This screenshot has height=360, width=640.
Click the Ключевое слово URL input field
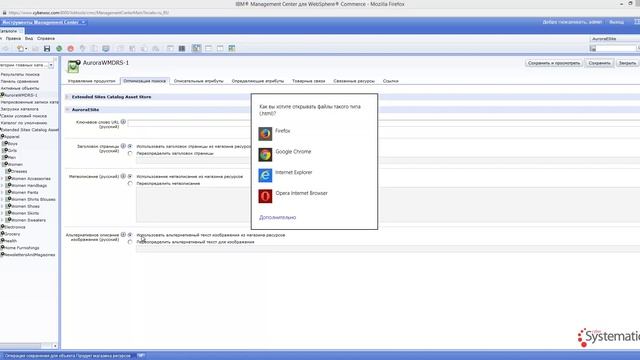[x=189, y=123]
